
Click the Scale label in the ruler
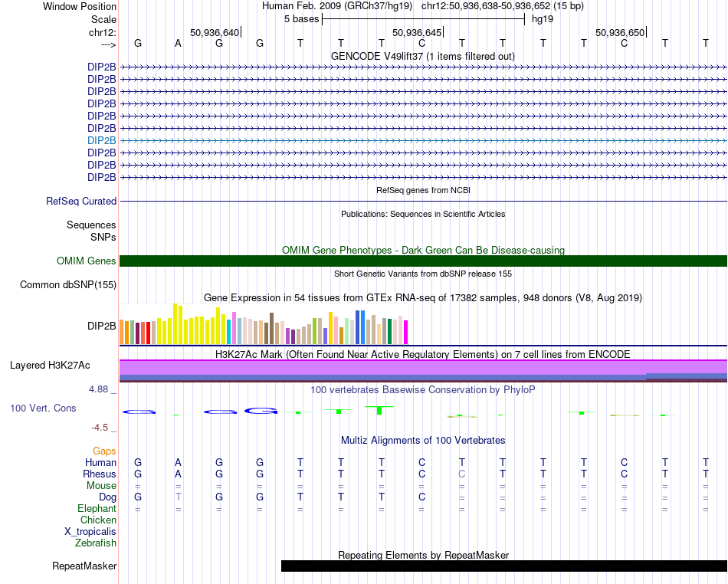click(103, 19)
